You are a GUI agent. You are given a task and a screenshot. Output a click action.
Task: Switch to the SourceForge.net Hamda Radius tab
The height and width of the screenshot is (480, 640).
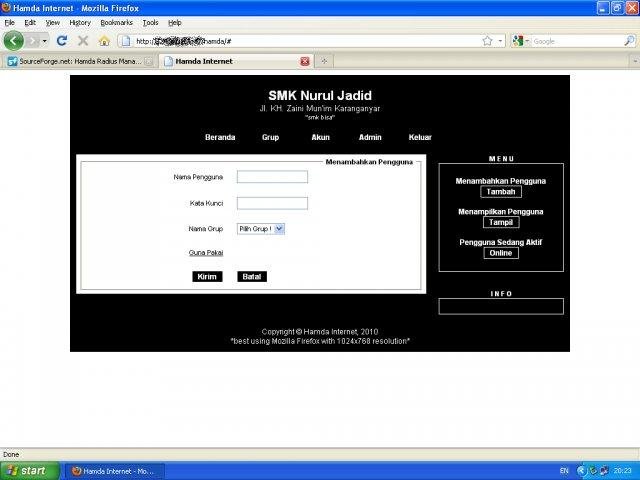click(x=80, y=61)
